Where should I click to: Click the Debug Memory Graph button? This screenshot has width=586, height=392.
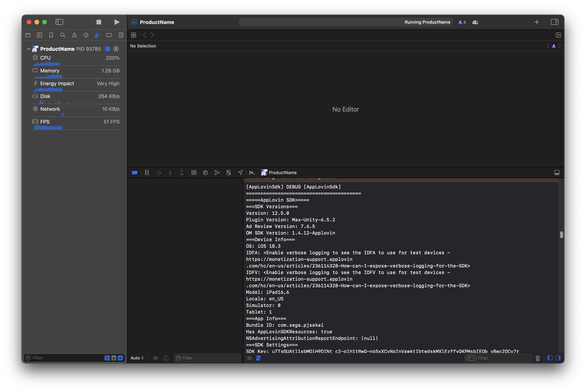click(x=217, y=173)
